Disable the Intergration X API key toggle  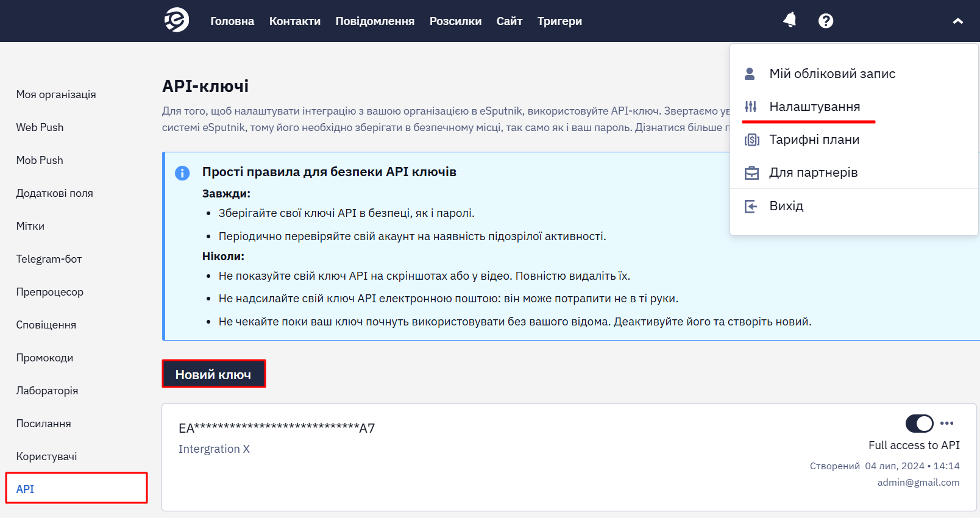tap(920, 423)
